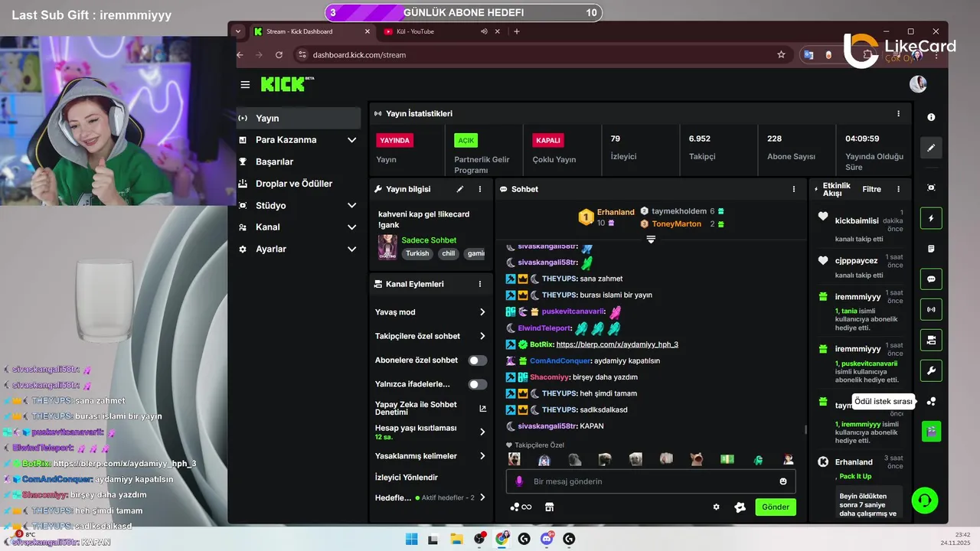Click the lightning bolt icon in right toolbar
Viewport: 980px width, 551px height.
pos(931,218)
